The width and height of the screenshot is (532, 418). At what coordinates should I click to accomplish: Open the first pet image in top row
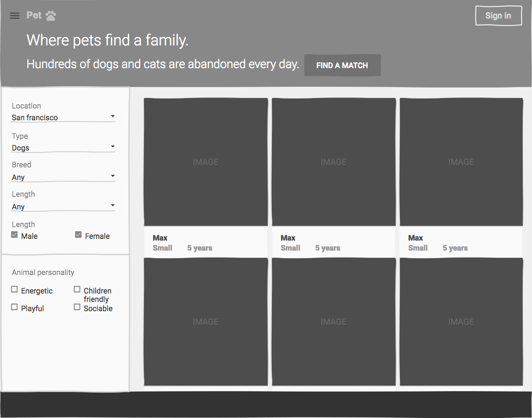(x=206, y=162)
